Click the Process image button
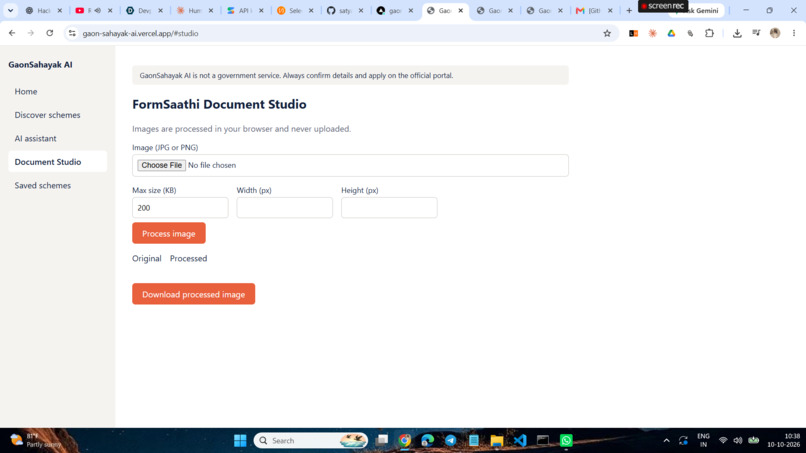 click(169, 233)
